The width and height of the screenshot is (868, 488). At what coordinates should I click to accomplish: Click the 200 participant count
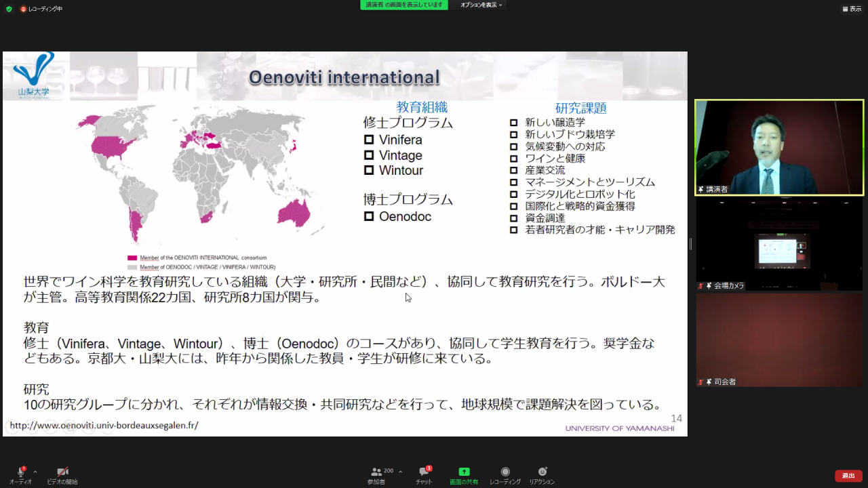389,471
